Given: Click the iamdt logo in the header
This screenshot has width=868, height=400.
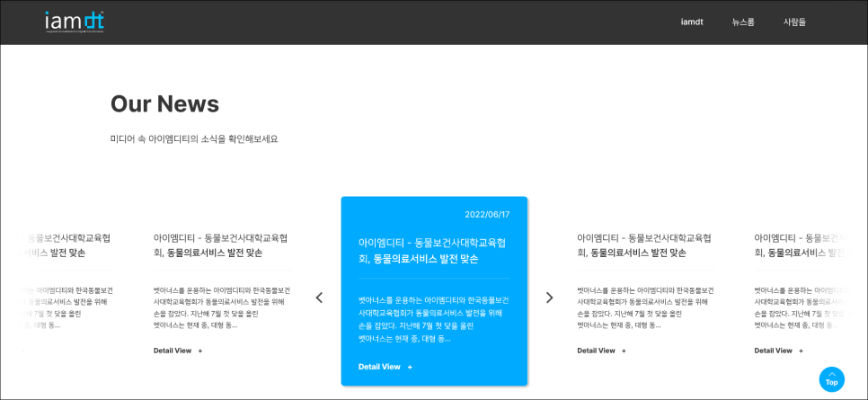Looking at the screenshot, I should coord(75,22).
